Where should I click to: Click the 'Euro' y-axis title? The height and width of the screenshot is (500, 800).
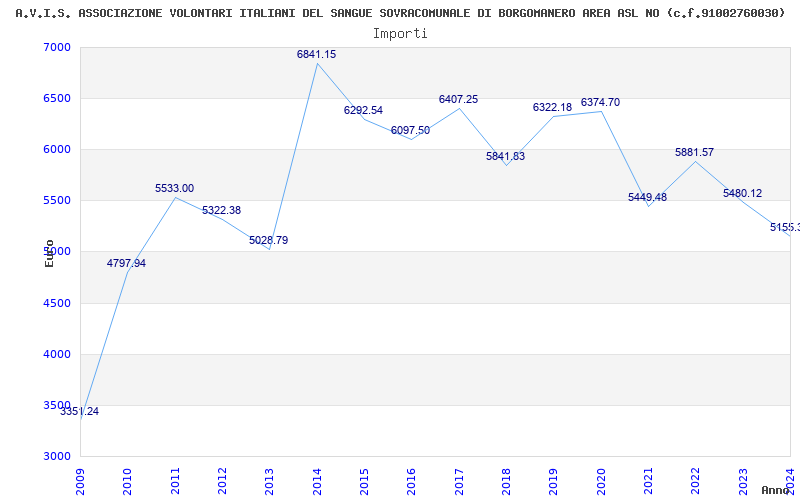pos(49,253)
